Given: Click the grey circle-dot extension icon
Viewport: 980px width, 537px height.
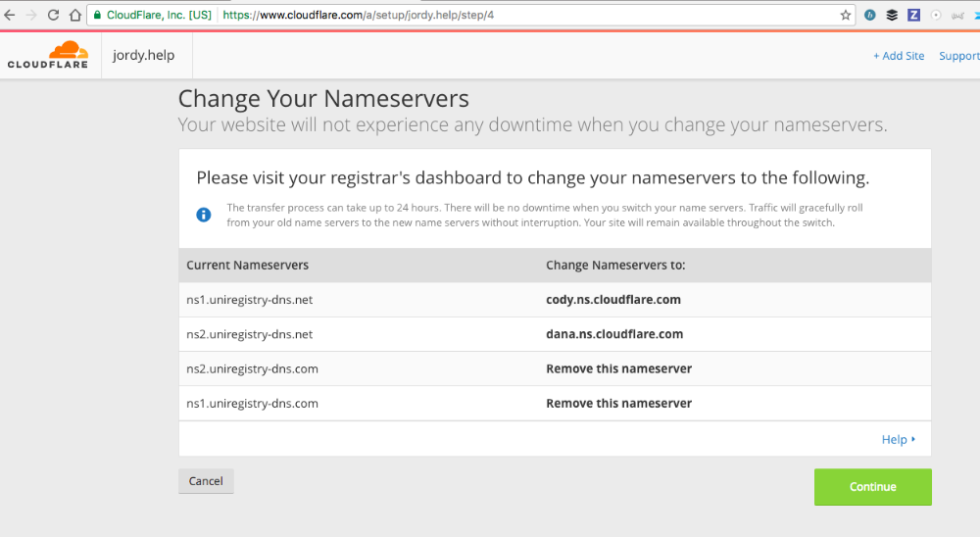Looking at the screenshot, I should 936,15.
